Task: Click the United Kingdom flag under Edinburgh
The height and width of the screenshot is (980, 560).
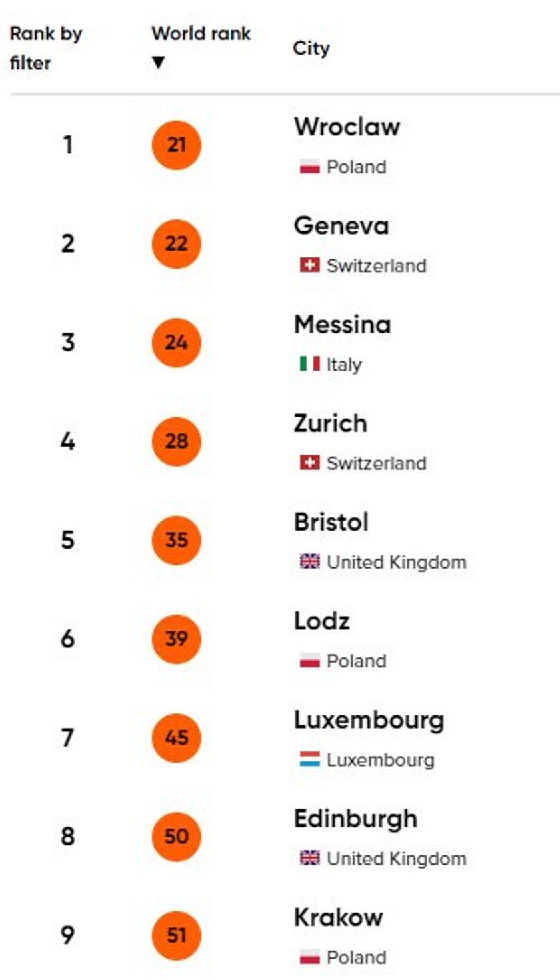Action: (x=309, y=858)
